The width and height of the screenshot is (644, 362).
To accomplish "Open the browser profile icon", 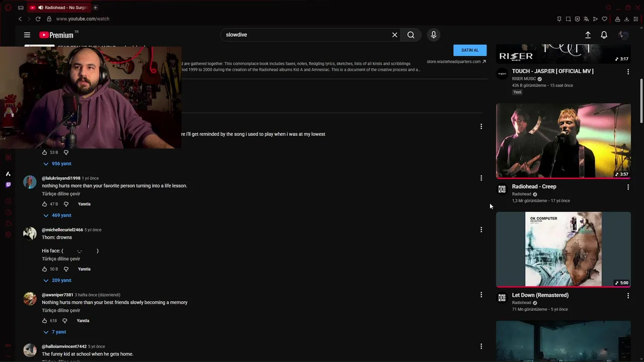I will tap(617, 19).
